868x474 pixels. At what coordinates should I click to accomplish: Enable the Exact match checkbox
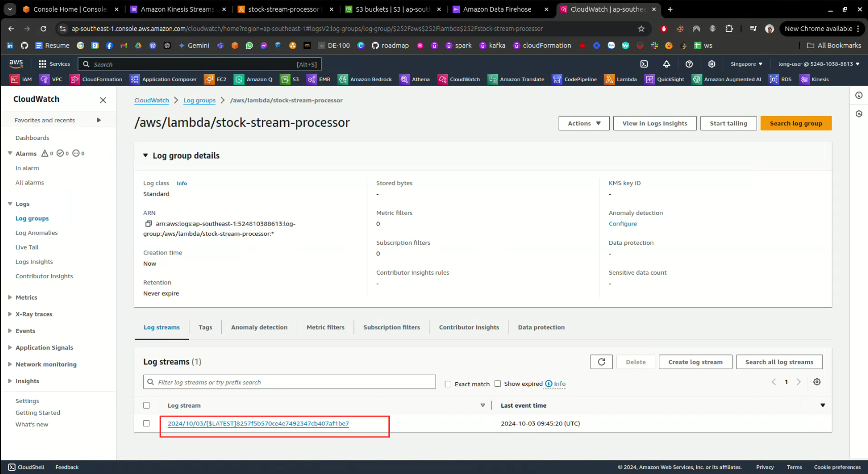(x=448, y=384)
